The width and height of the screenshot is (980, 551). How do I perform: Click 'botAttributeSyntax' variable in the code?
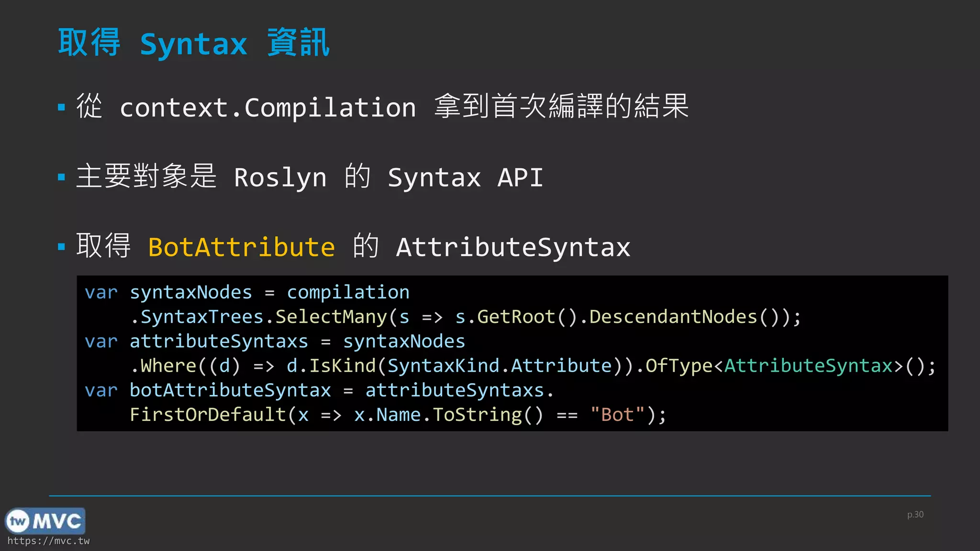click(230, 390)
